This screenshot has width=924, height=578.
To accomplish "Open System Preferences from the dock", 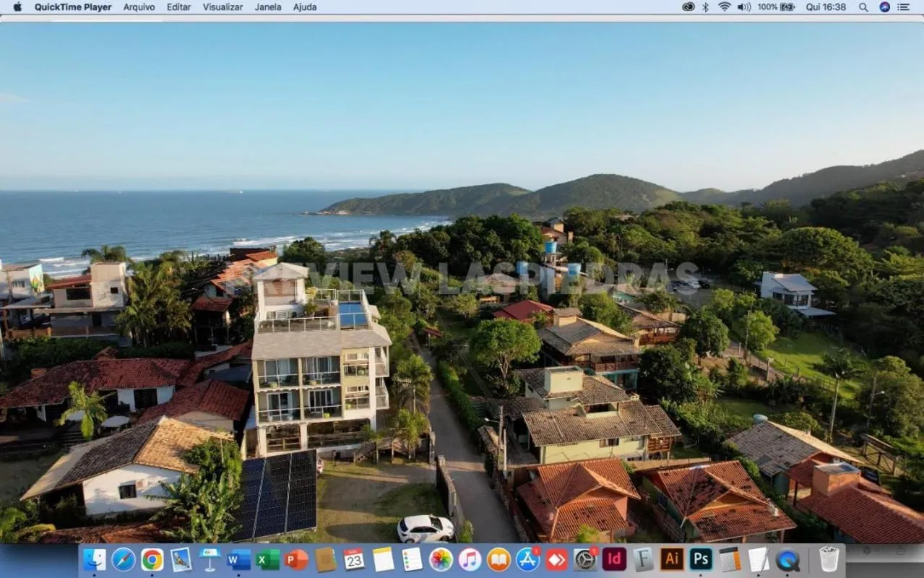I will click(585, 559).
